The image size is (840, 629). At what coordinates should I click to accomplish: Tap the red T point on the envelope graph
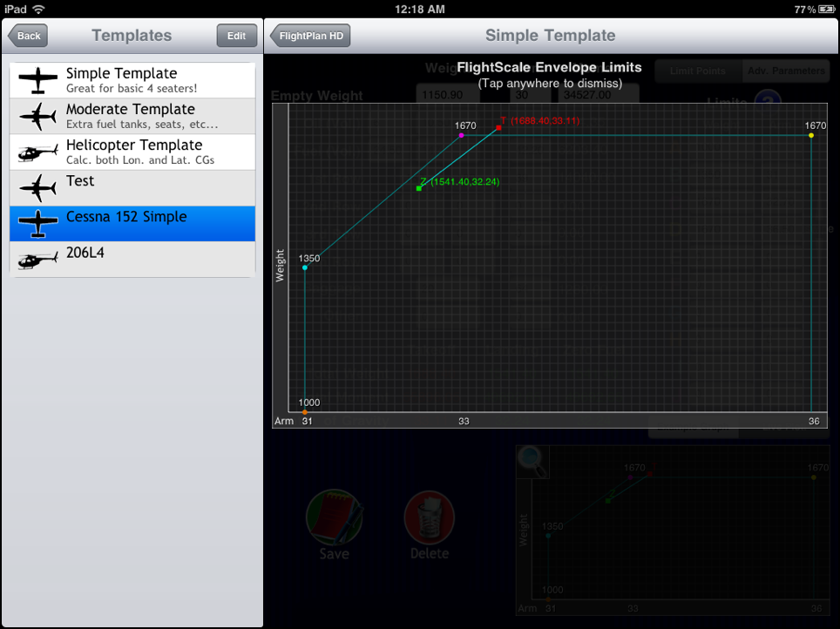(x=498, y=128)
